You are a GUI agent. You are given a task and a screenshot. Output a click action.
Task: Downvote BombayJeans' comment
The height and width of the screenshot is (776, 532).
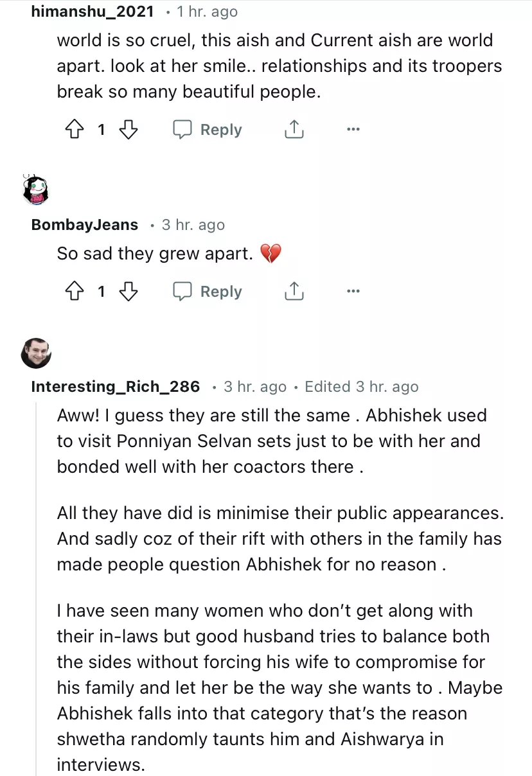129,292
